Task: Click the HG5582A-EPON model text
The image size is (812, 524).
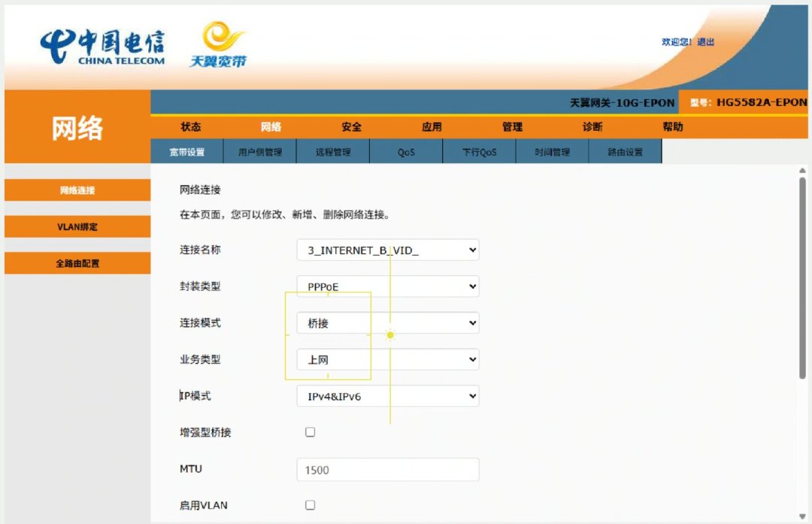Action: point(761,102)
